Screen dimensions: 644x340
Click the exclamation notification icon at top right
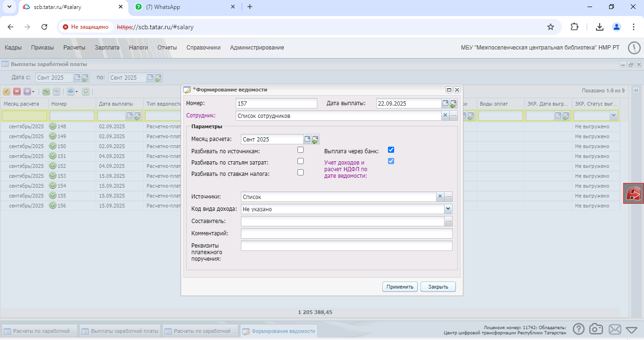tap(635, 48)
